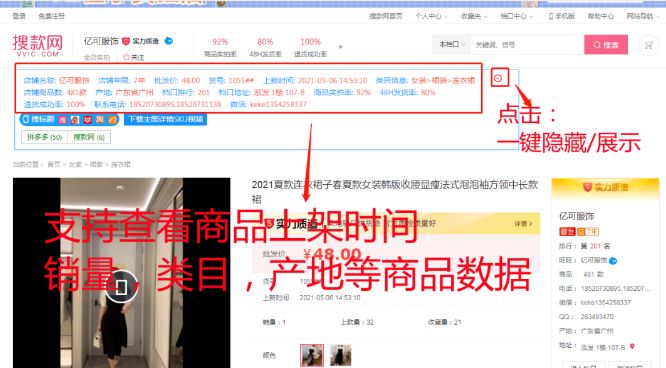
Task: Click the map pin icon beside 地址
Action: (632, 346)
